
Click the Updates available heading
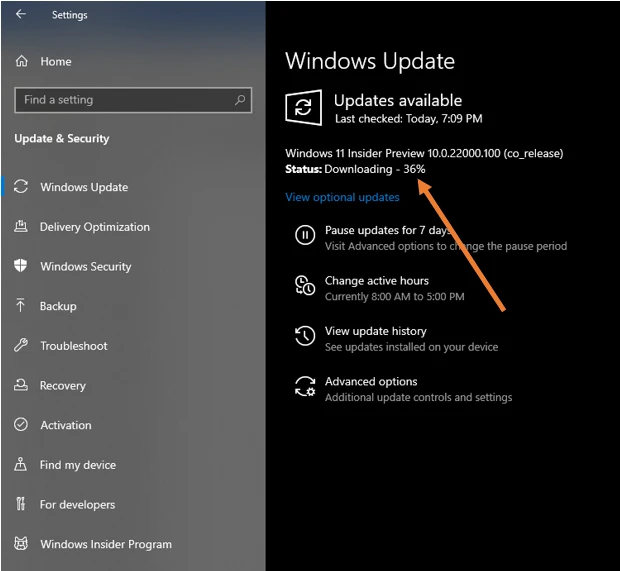tap(398, 100)
